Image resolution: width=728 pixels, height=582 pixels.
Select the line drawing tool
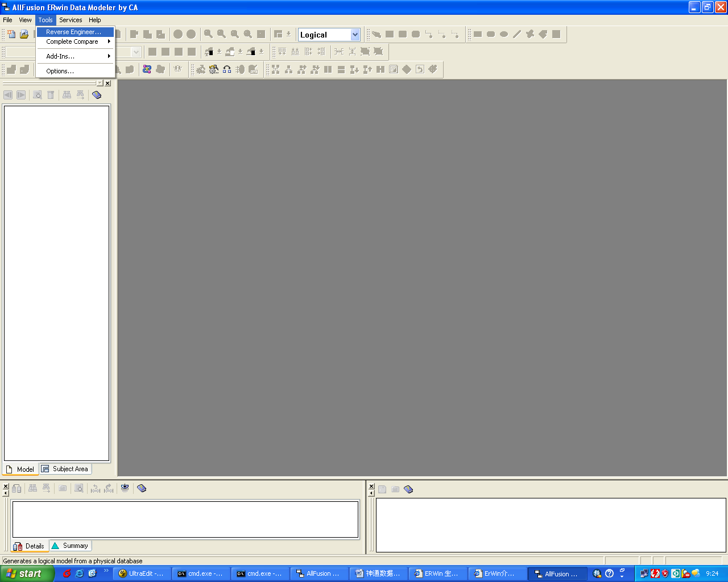coord(516,34)
